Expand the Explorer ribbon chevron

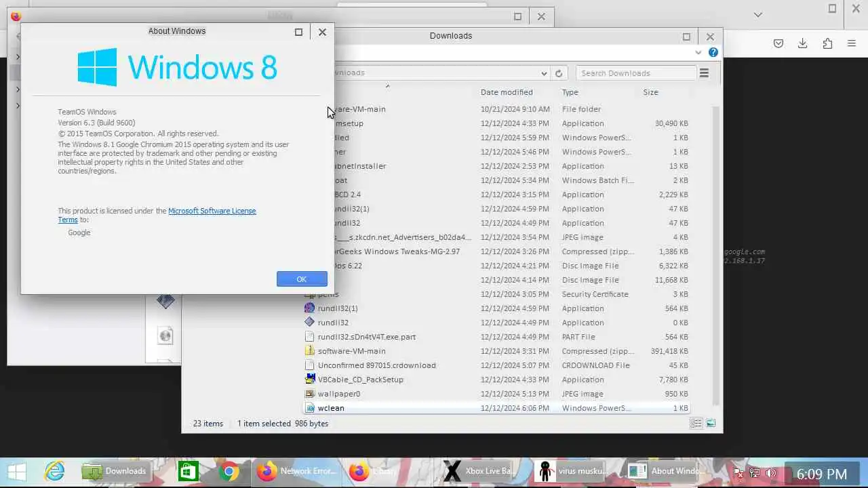click(x=698, y=52)
